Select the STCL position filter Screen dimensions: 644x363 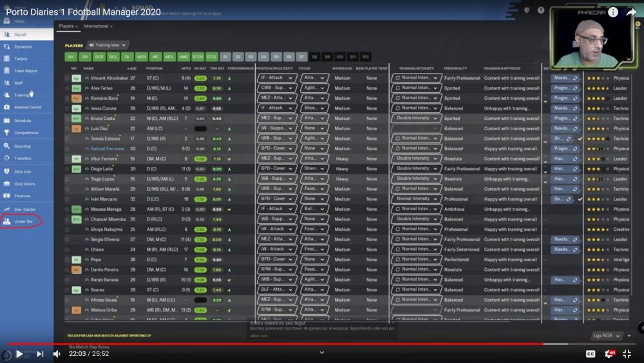click(211, 57)
